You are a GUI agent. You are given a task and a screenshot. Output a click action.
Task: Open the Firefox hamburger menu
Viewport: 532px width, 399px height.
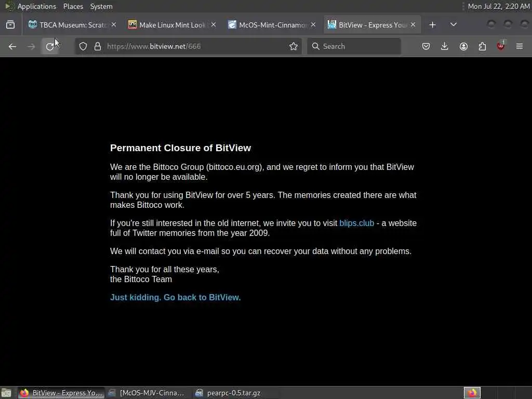click(x=520, y=46)
